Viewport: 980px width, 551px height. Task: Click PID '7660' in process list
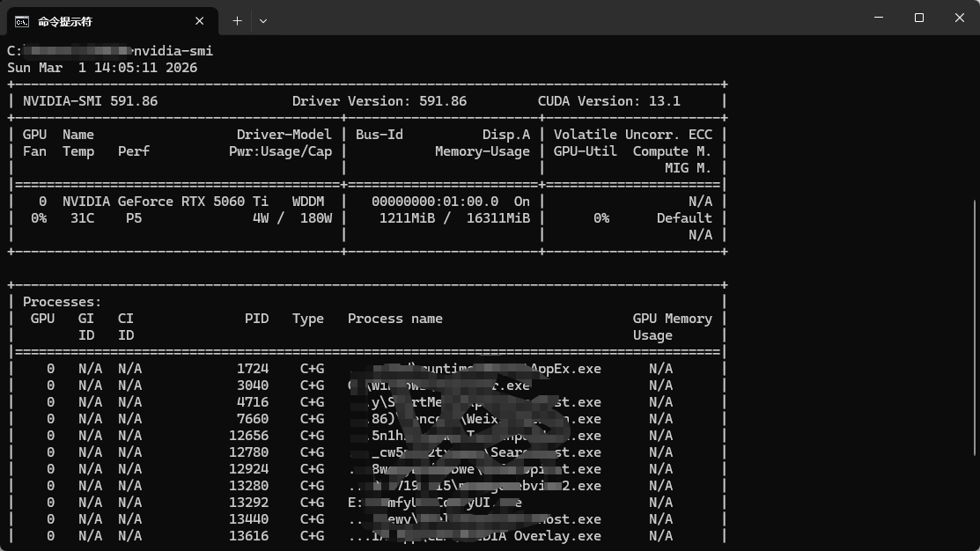pos(253,419)
